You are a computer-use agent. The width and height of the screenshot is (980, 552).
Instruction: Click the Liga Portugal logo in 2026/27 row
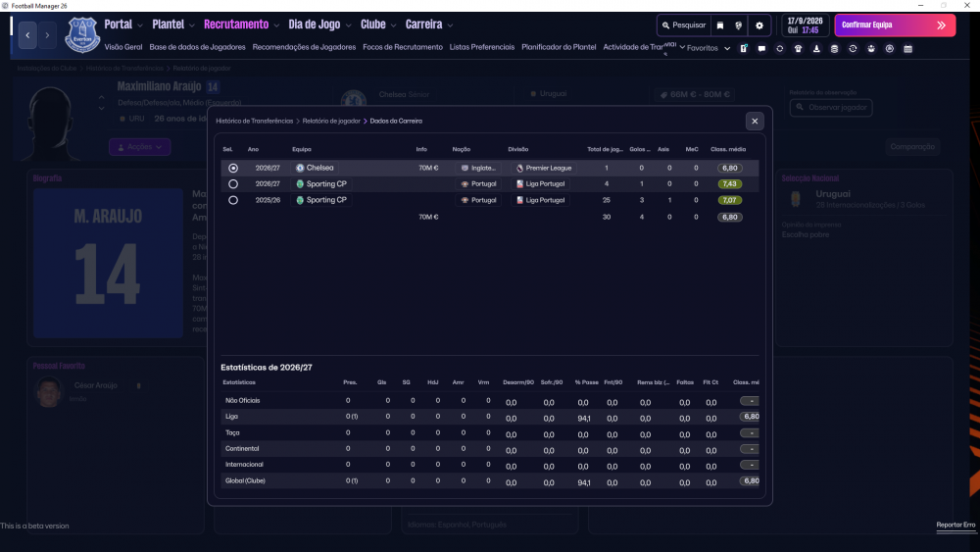(x=519, y=184)
